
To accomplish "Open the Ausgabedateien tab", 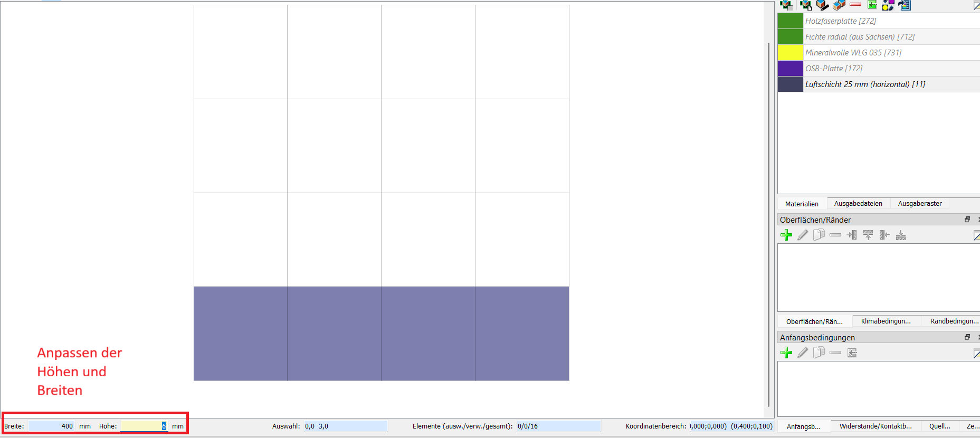I will tap(858, 203).
